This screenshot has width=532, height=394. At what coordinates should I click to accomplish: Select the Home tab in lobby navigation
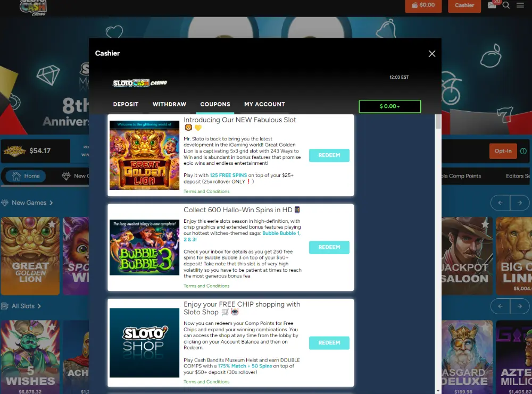26,176
